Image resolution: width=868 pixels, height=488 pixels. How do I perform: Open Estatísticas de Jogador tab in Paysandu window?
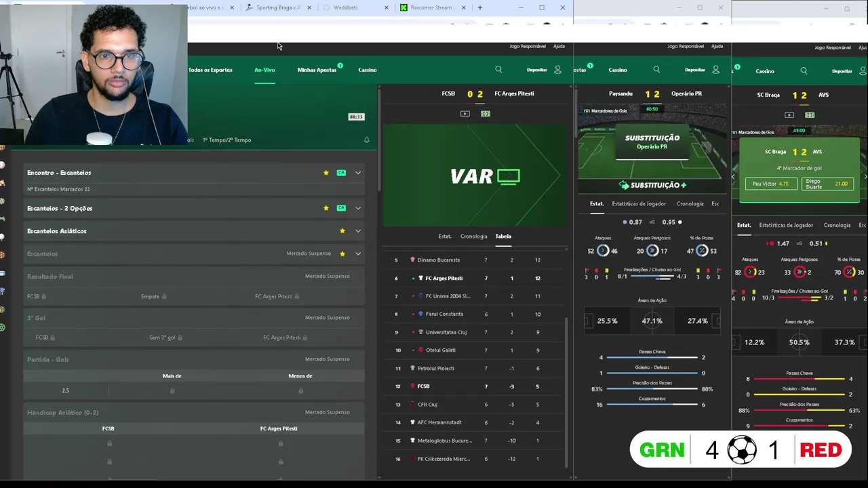coord(639,203)
